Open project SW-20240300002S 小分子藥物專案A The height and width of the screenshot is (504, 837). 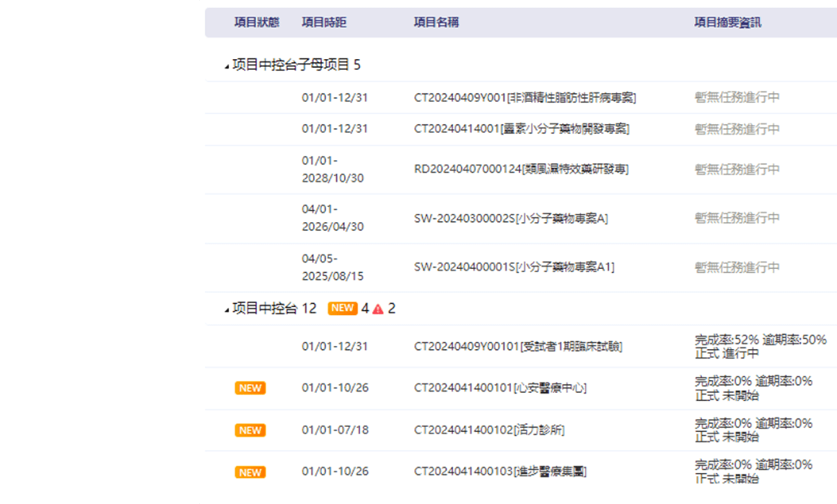pyautogui.click(x=511, y=218)
